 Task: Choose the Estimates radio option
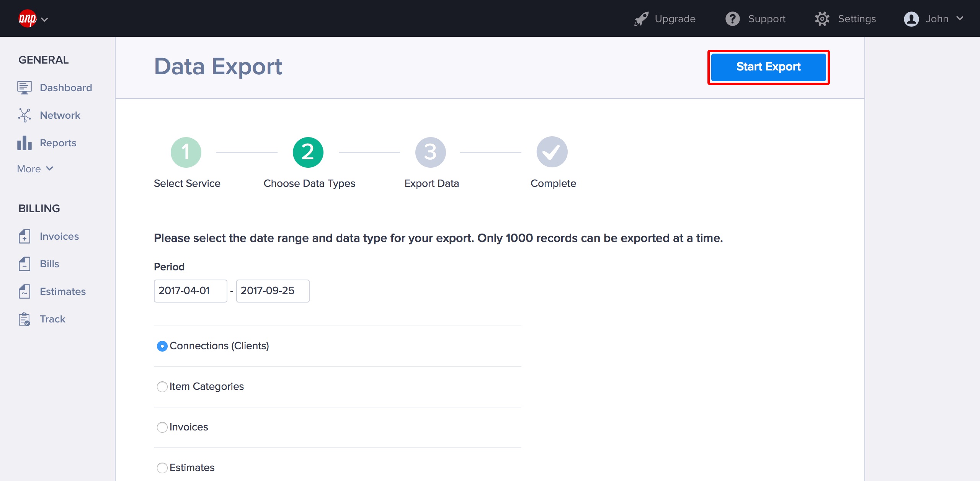(162, 468)
